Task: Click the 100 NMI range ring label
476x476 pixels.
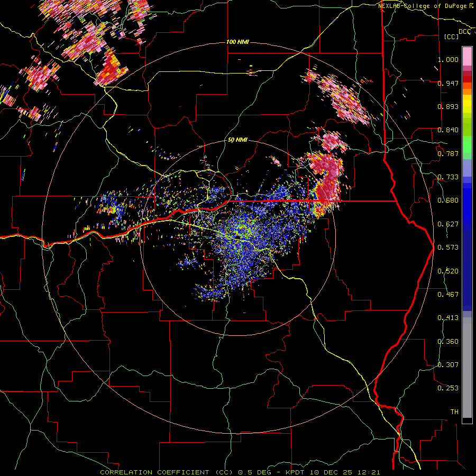Action: (237, 42)
